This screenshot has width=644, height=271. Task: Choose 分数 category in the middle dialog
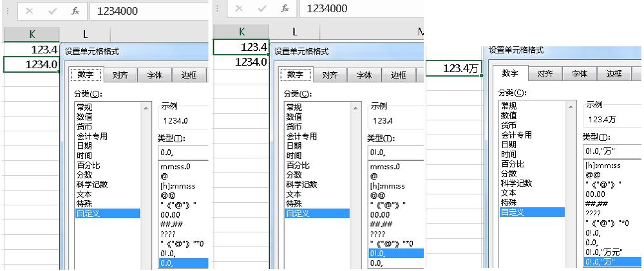click(x=317, y=175)
